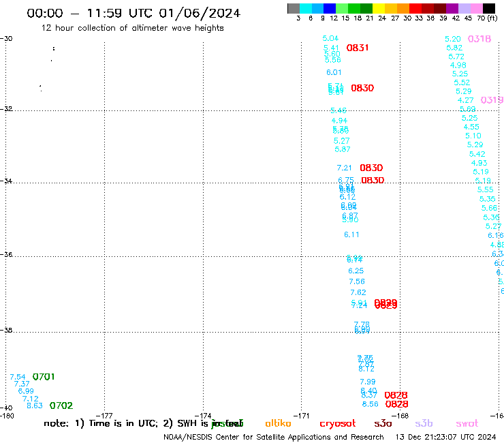Click red label 0830 next to 6.75
Image resolution: width=504 pixels, height=443 pixels.
click(373, 180)
